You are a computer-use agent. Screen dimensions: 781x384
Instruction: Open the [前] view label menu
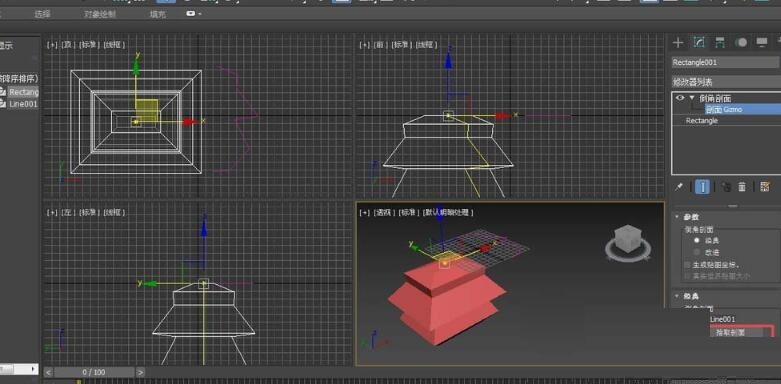pos(381,45)
